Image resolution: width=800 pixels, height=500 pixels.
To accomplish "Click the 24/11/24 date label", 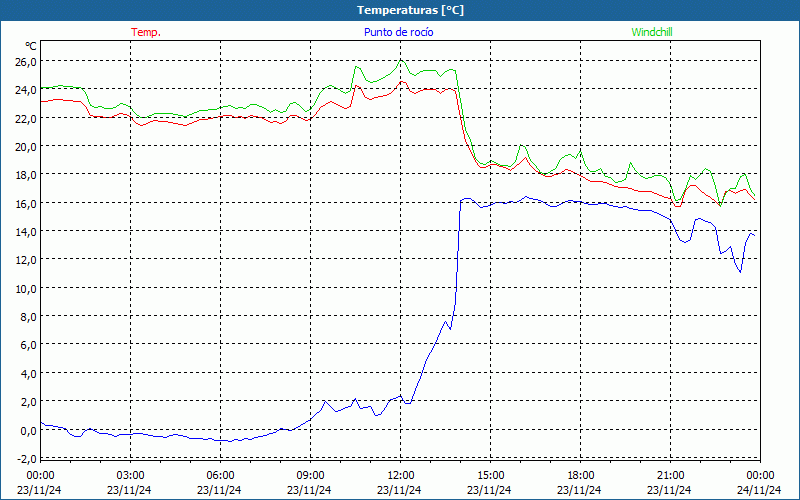I will point(759,490).
